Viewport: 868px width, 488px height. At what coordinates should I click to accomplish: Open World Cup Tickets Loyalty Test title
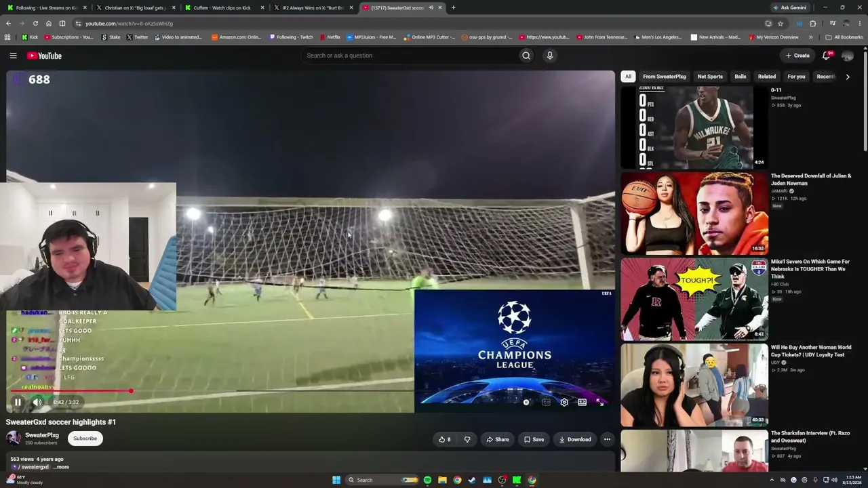tap(811, 351)
